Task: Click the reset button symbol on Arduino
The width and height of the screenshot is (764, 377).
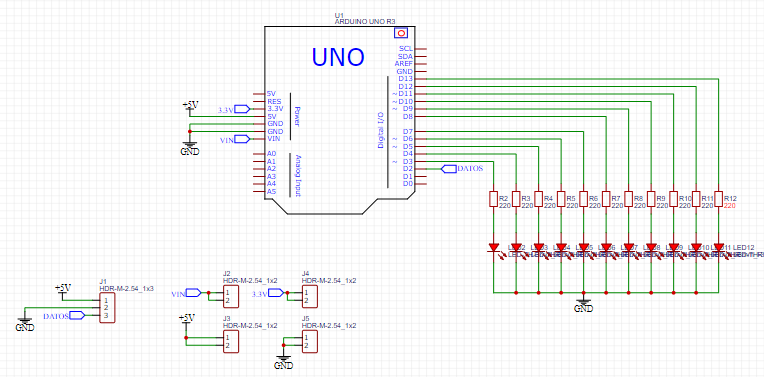Action: (401, 33)
